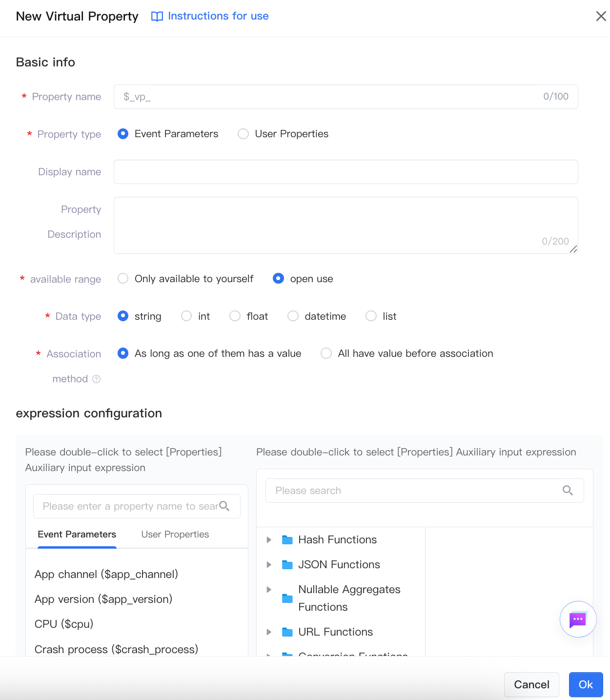This screenshot has height=700, width=610.
Task: Set data type to string
Action: [123, 316]
